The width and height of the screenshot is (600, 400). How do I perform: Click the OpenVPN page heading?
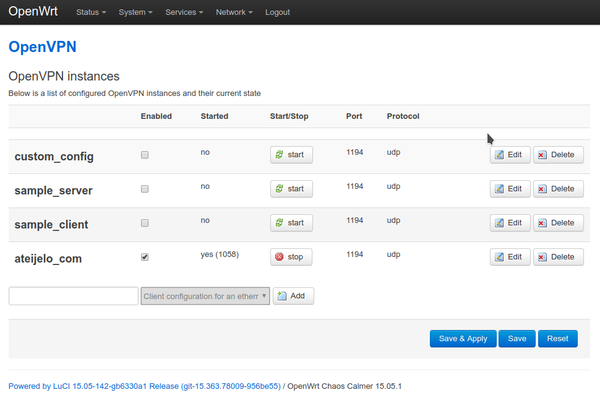[42, 47]
